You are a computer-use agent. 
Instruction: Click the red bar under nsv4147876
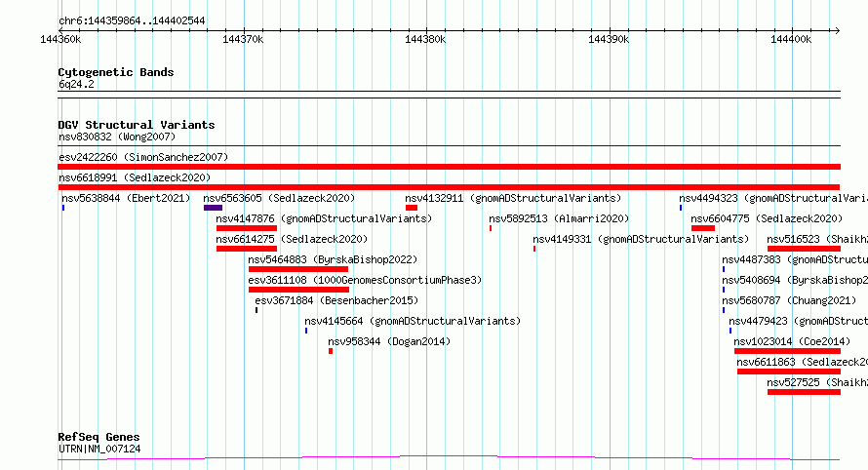pos(247,228)
